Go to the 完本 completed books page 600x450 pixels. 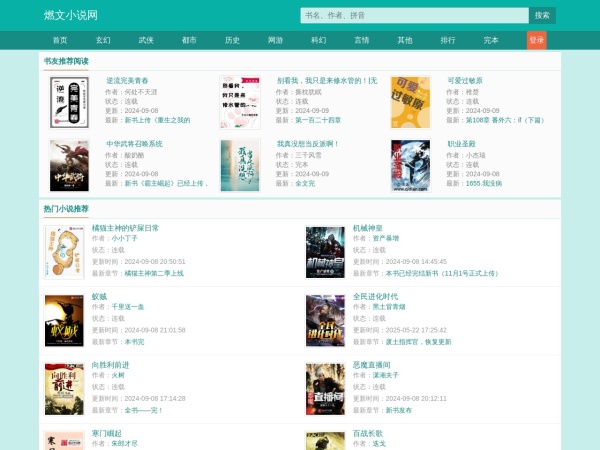(x=491, y=40)
